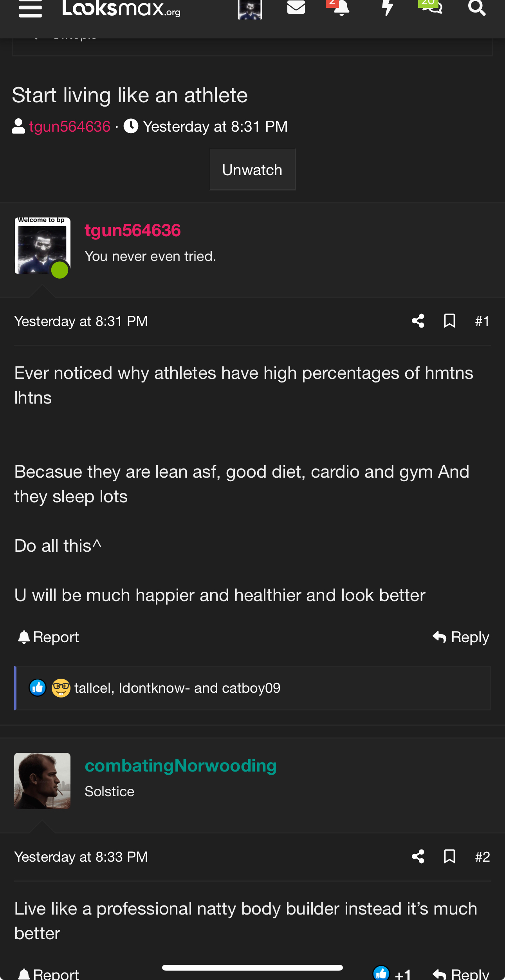Bookmark post #1

pos(449,321)
